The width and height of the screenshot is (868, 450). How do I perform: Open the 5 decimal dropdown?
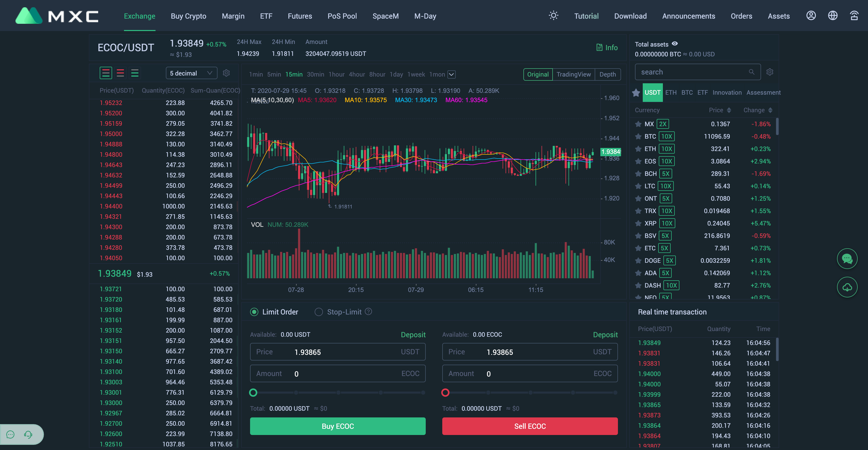191,73
